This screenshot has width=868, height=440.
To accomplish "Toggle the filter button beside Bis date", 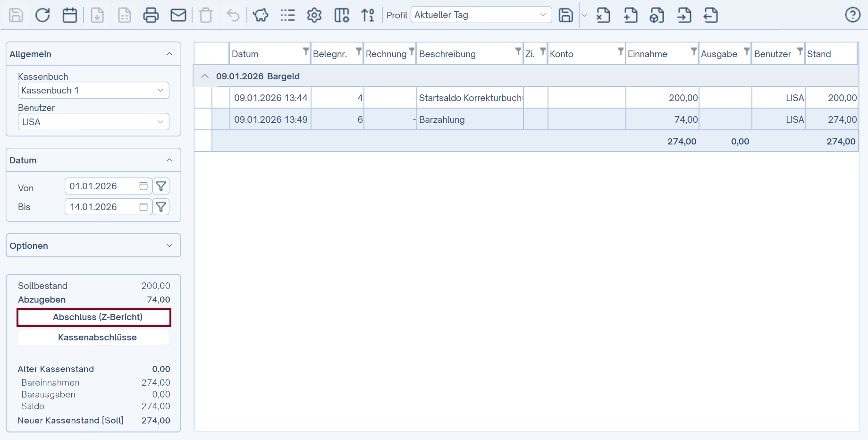I will tap(161, 207).
